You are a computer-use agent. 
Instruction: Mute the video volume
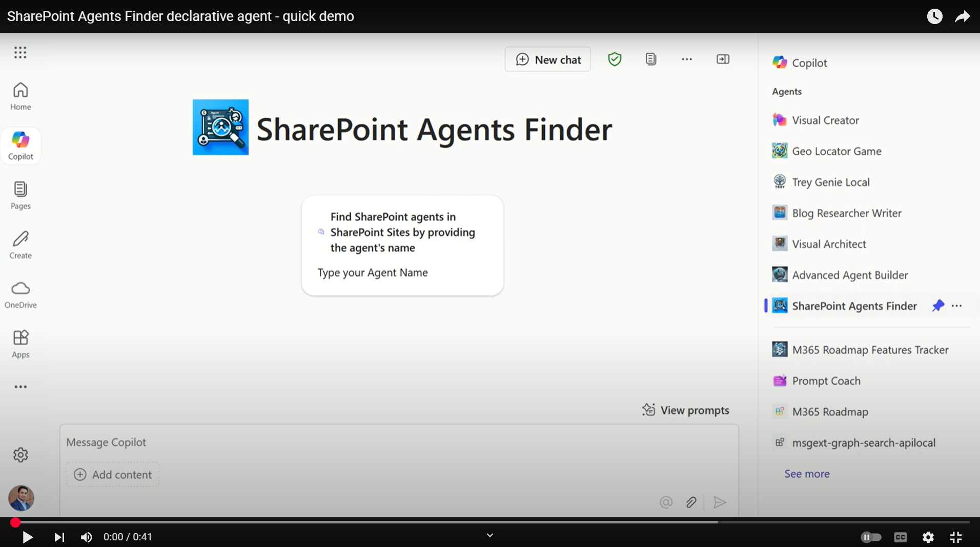point(86,537)
